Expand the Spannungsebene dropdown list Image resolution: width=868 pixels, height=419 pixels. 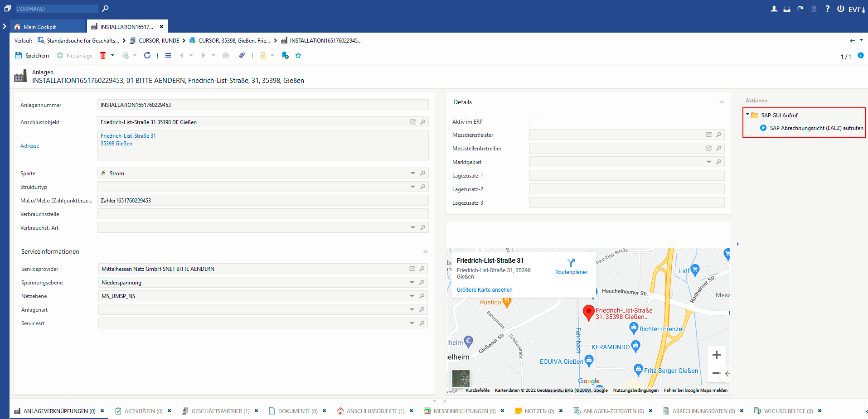pos(412,282)
